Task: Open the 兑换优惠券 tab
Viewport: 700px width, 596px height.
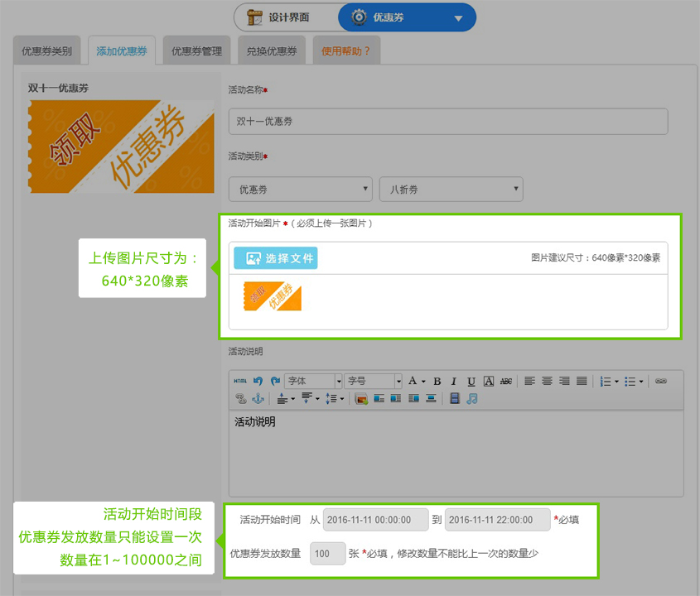Action: click(x=272, y=51)
